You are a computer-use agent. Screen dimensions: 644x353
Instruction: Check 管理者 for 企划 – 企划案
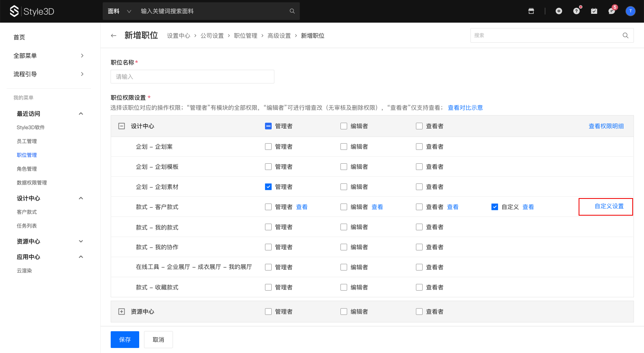268,147
